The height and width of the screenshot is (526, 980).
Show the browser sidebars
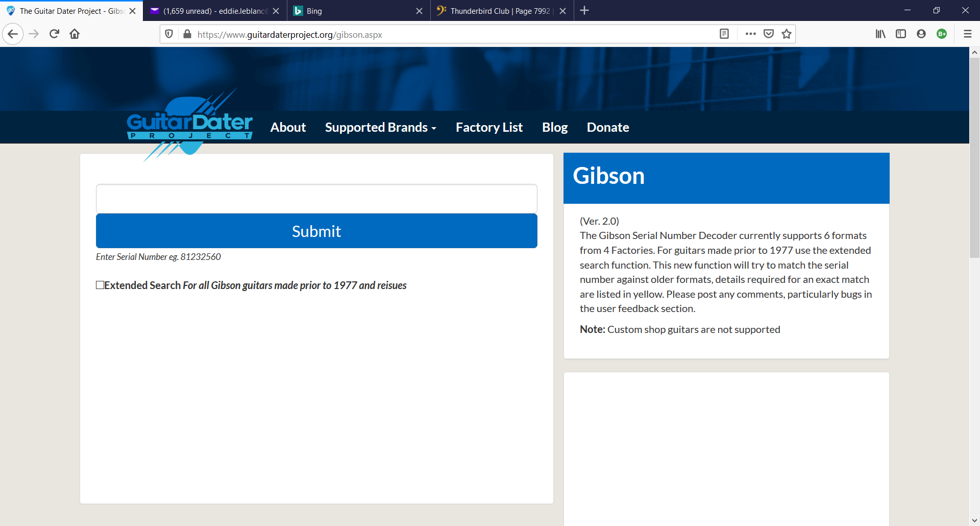pos(901,34)
